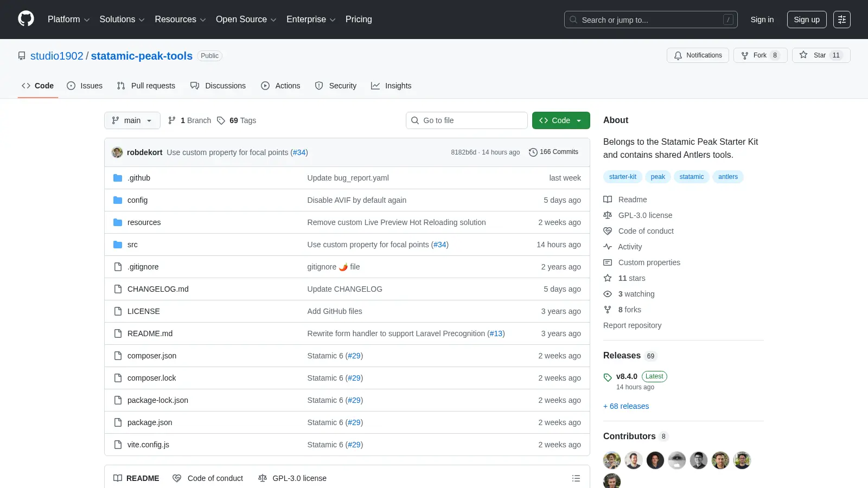Open first contributor avatar
868x488 pixels.
click(612, 460)
